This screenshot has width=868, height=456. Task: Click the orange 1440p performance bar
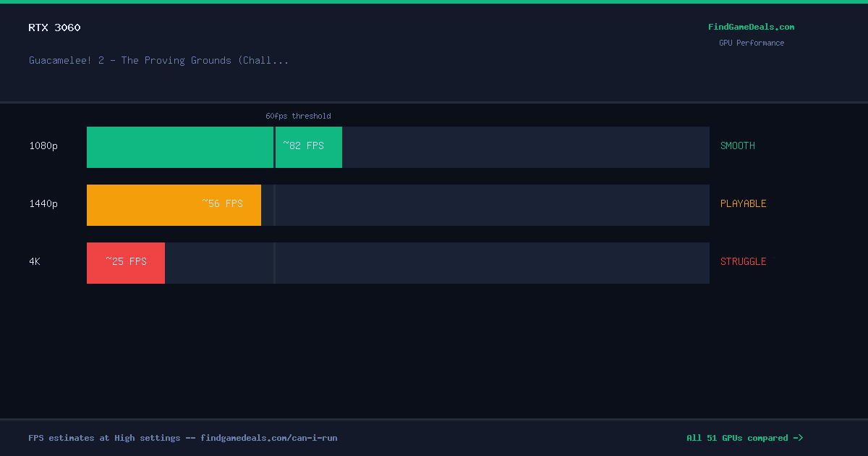click(174, 205)
